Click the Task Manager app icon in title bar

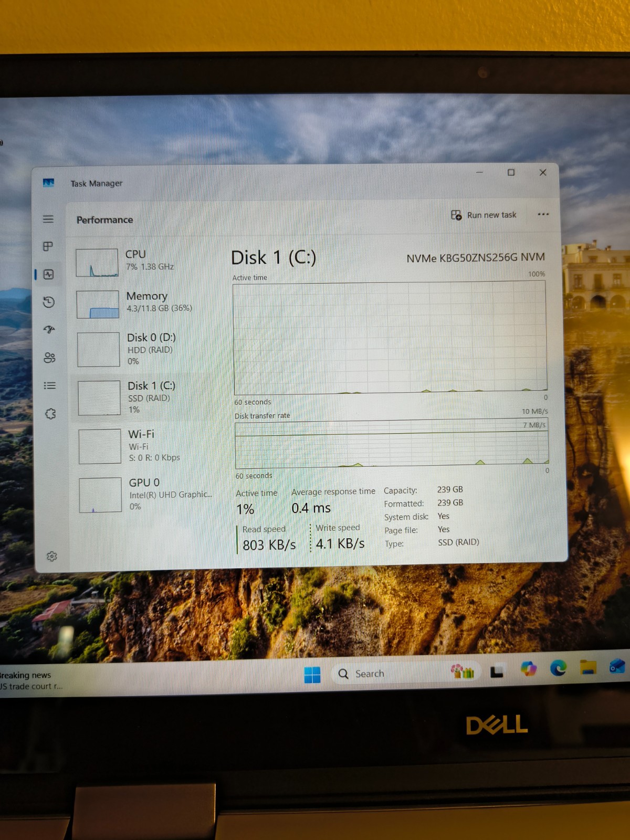tap(48, 183)
